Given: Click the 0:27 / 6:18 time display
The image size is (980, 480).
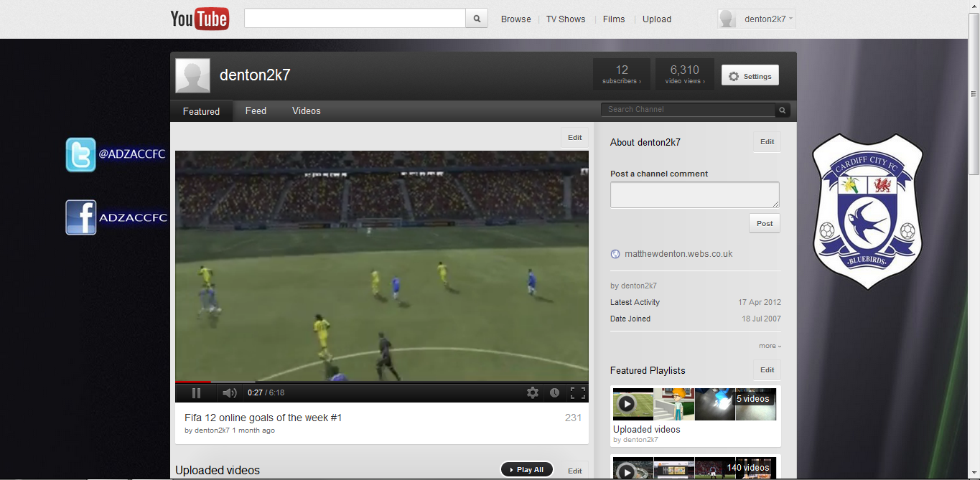Looking at the screenshot, I should point(266,393).
